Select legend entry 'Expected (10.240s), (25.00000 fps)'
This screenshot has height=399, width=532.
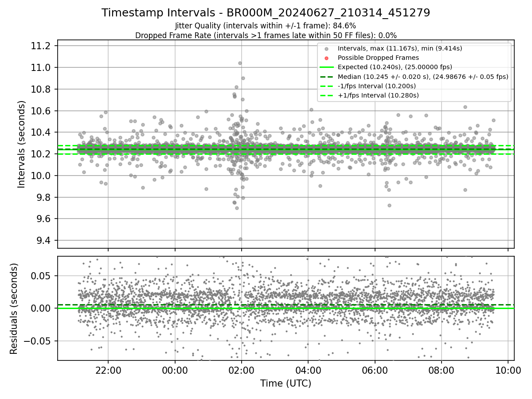(x=395, y=67)
